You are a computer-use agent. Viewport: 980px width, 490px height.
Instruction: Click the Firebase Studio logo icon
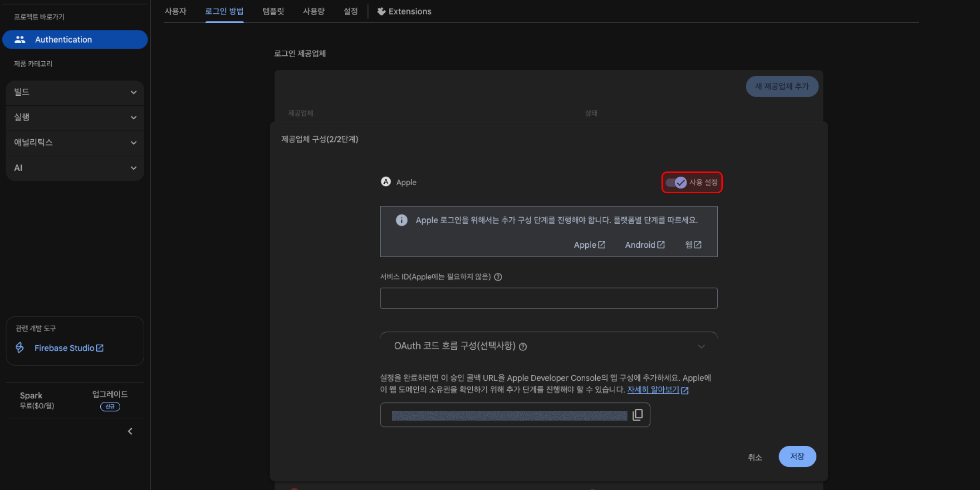click(x=20, y=348)
